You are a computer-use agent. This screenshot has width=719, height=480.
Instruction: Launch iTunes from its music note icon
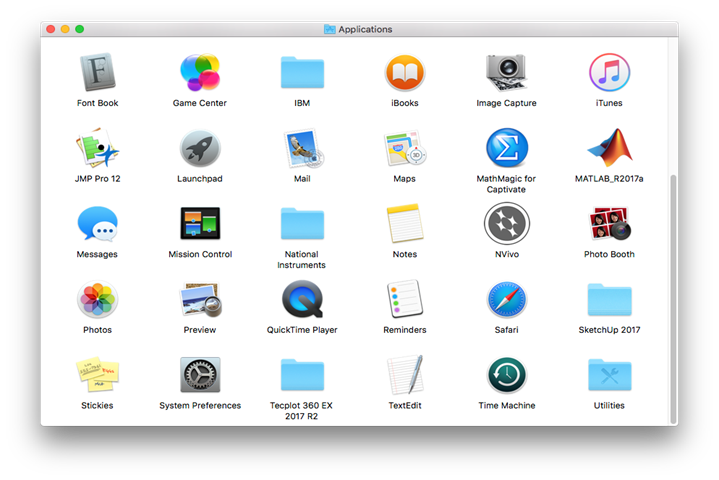[x=609, y=72]
